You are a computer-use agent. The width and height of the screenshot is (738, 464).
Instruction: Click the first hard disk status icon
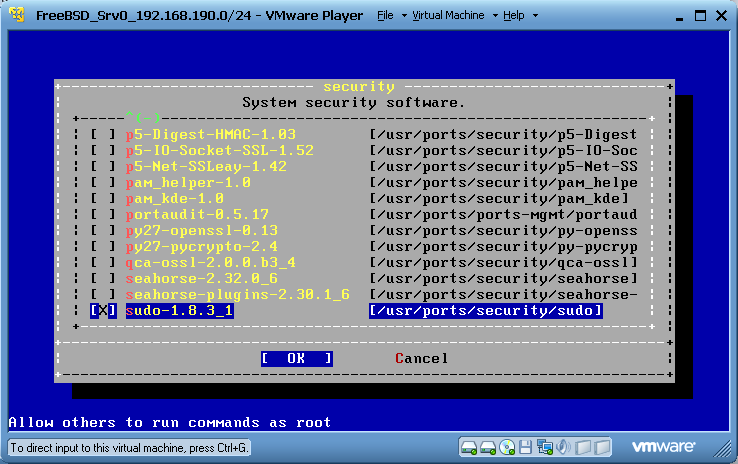(x=469, y=447)
